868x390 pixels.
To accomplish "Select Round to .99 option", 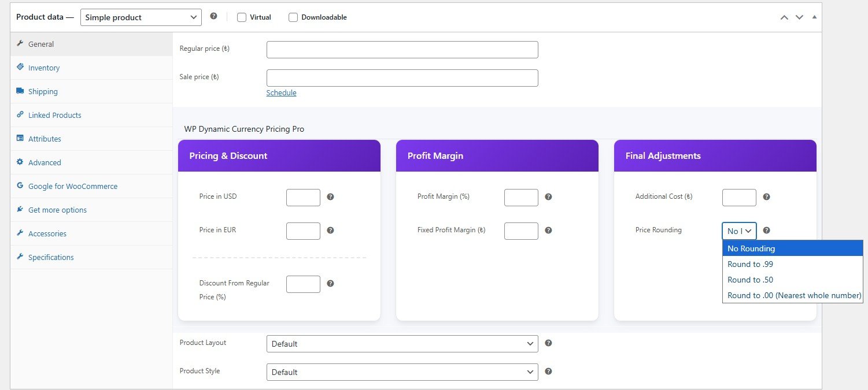I will point(750,264).
